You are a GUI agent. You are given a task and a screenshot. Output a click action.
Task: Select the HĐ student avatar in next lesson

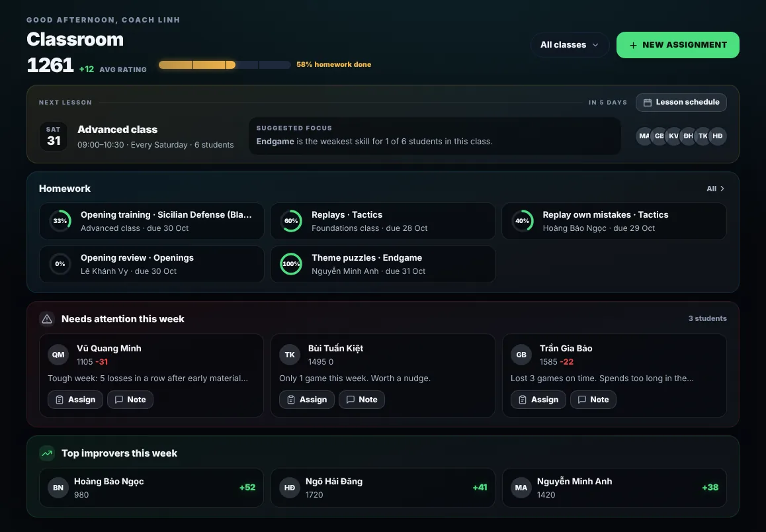717,136
